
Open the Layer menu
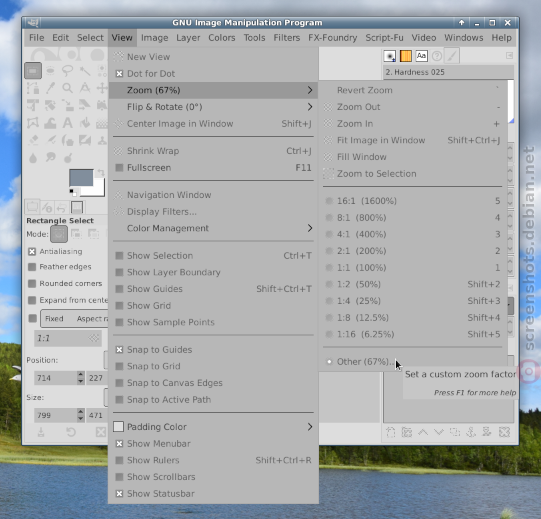coord(188,38)
